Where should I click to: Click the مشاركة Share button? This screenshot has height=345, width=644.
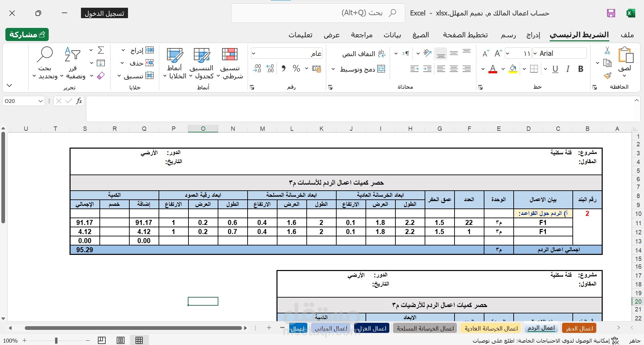coord(27,34)
